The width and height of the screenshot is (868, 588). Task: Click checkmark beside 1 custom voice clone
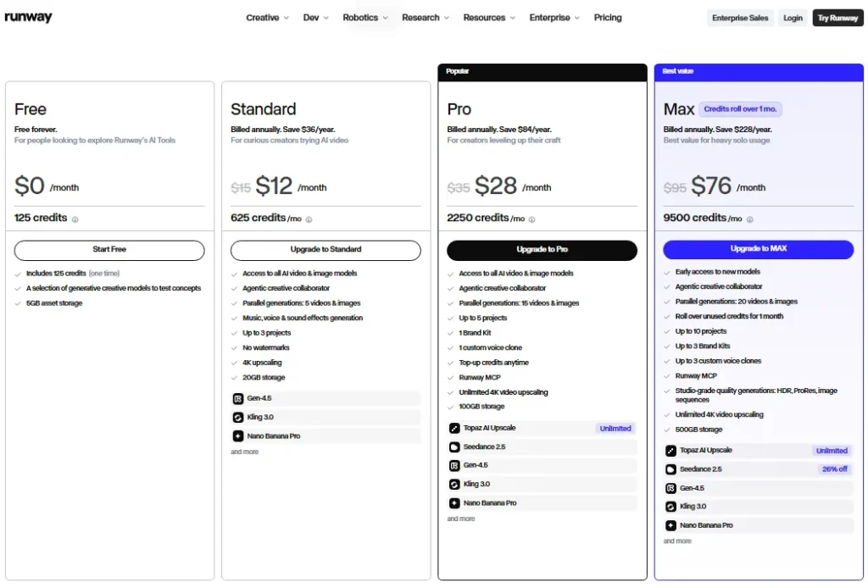coord(451,348)
